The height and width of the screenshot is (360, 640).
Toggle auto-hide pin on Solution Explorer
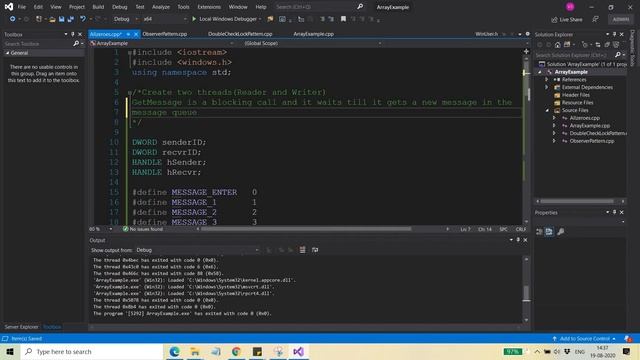(x=614, y=34)
